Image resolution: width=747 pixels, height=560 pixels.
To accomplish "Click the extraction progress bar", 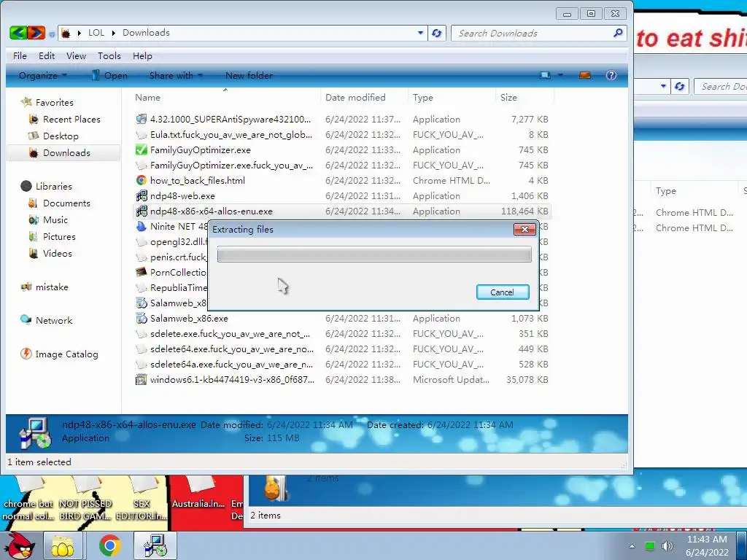I will click(x=374, y=254).
